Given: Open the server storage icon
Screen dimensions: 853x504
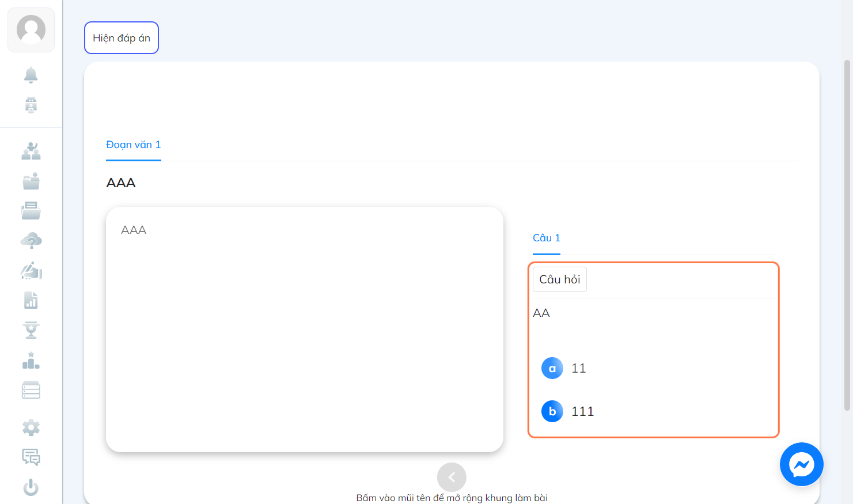Looking at the screenshot, I should pyautogui.click(x=31, y=390).
